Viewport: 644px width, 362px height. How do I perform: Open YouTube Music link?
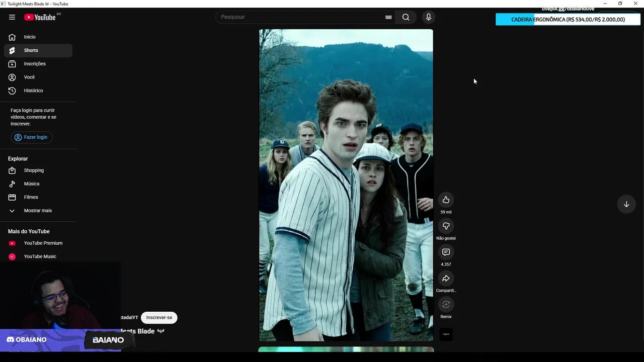(x=38, y=256)
